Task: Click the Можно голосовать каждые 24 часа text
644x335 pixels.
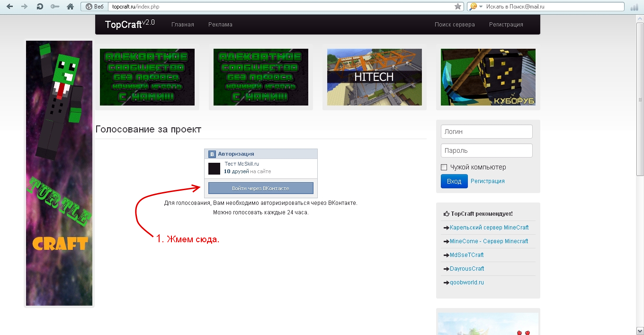Action: [x=261, y=212]
